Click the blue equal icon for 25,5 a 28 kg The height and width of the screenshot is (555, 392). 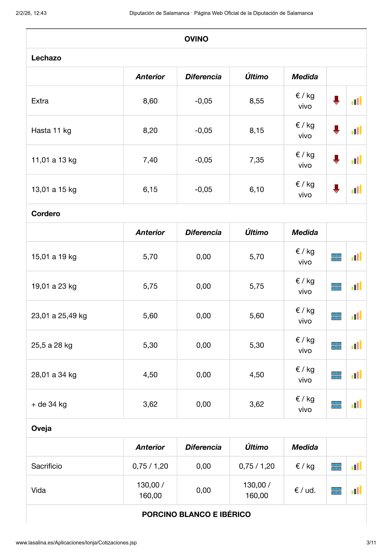point(336,346)
